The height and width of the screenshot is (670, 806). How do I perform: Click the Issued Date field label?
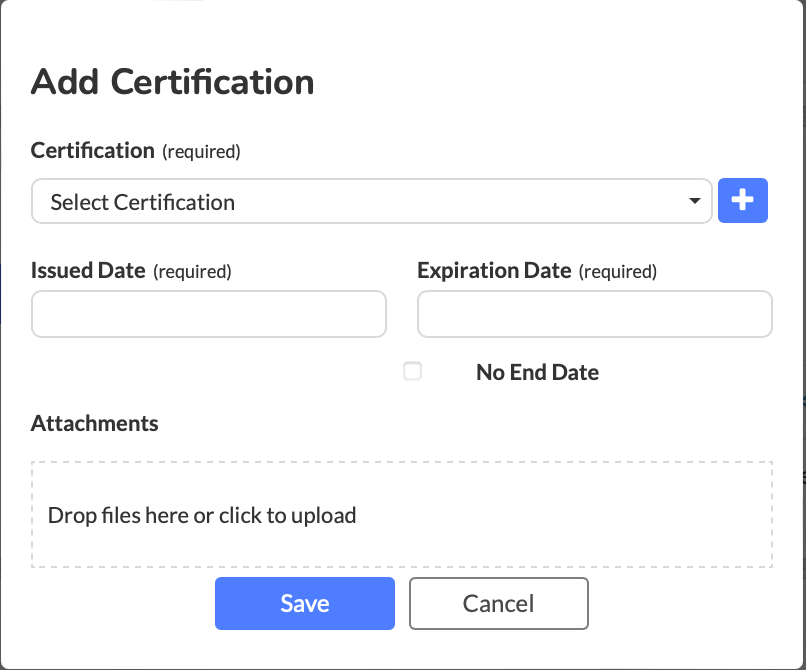[88, 271]
